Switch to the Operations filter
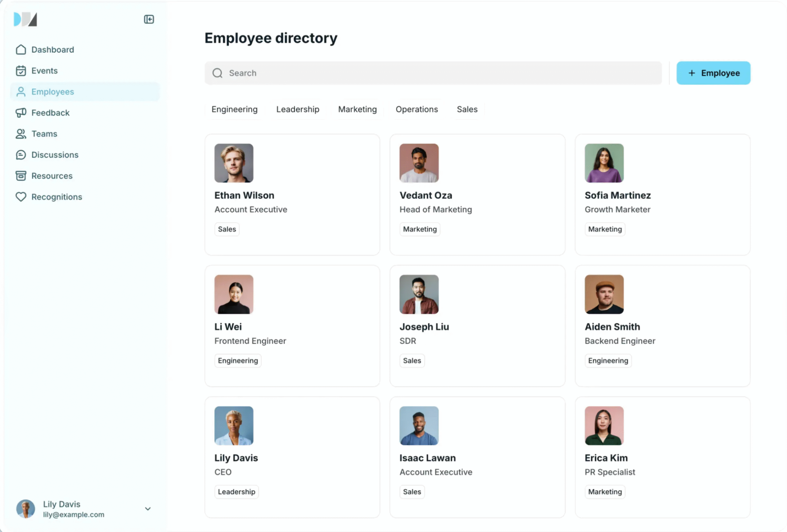 point(417,109)
